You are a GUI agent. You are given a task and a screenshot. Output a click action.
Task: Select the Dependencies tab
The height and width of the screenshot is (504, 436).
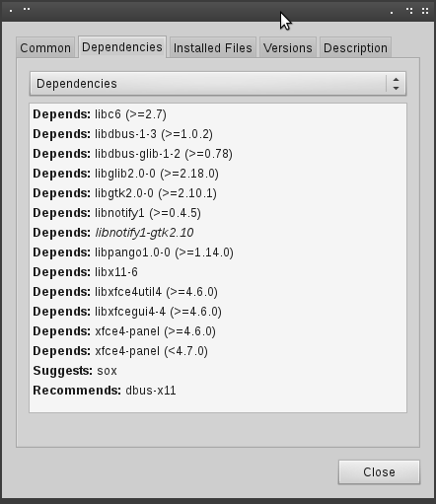122,47
